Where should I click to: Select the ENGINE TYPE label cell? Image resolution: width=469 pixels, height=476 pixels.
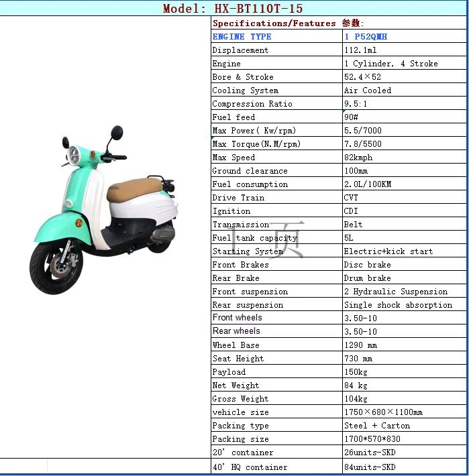coord(276,36)
